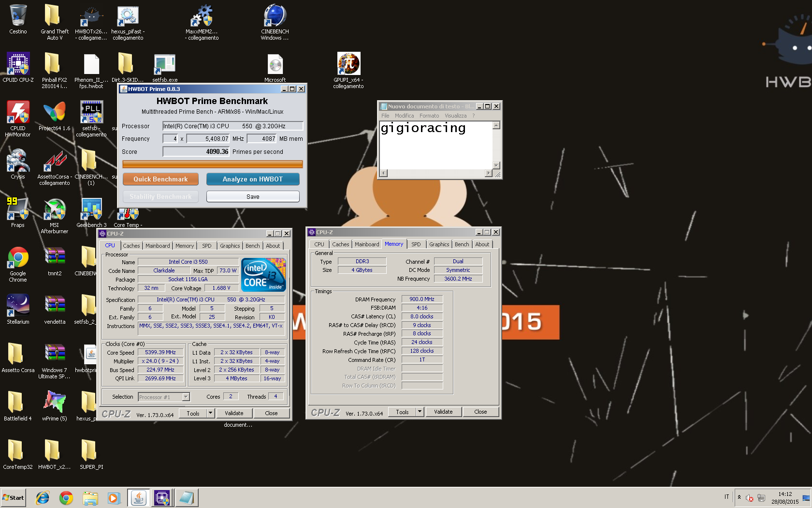
Task: Launch Fraps desktop icon
Action: click(x=18, y=213)
